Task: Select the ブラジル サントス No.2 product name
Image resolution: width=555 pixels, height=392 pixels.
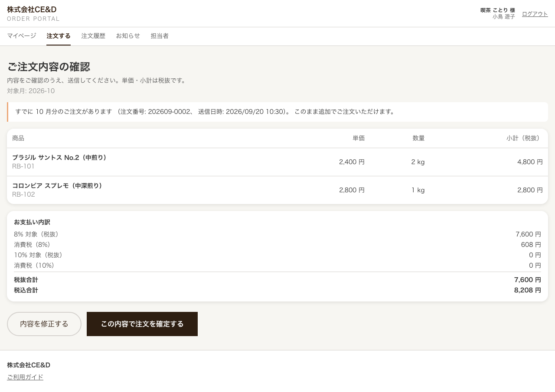Action: 59,158
